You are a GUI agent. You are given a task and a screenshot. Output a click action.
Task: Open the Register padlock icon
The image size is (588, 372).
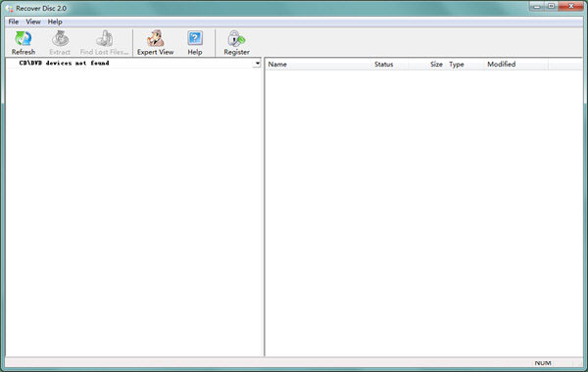[x=236, y=38]
